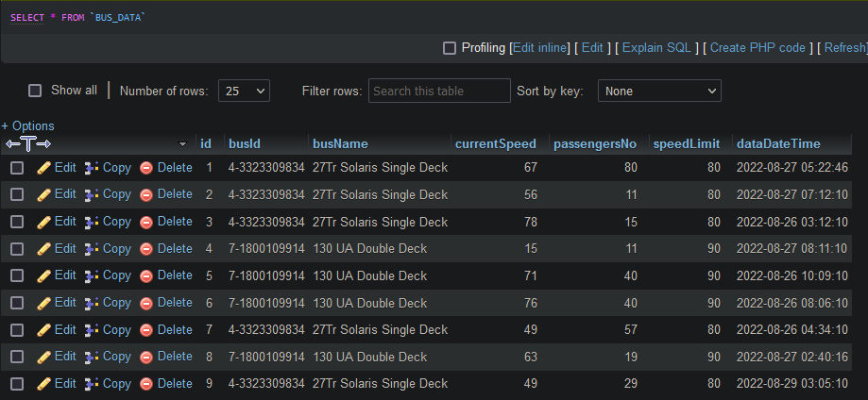Click the Copy icon for row id 1
This screenshot has height=400, width=868.
coord(92,168)
